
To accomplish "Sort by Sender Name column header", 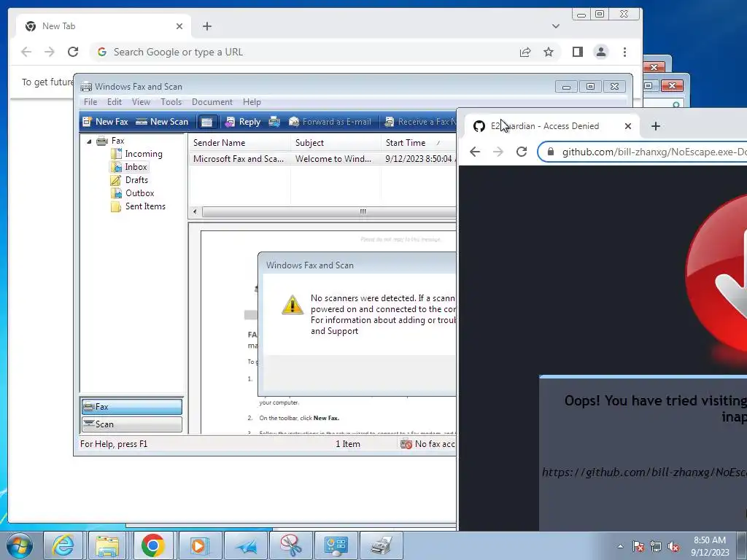I will click(239, 143).
